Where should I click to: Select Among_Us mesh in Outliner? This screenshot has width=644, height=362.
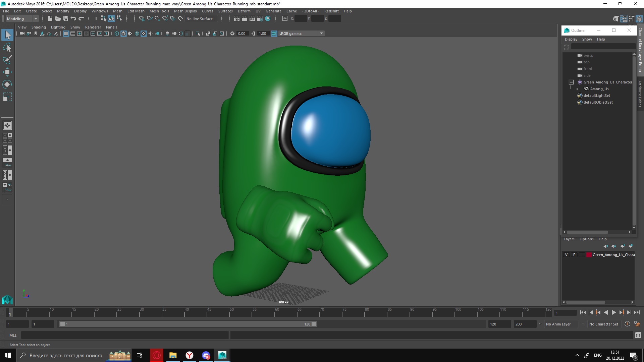pyautogui.click(x=599, y=89)
